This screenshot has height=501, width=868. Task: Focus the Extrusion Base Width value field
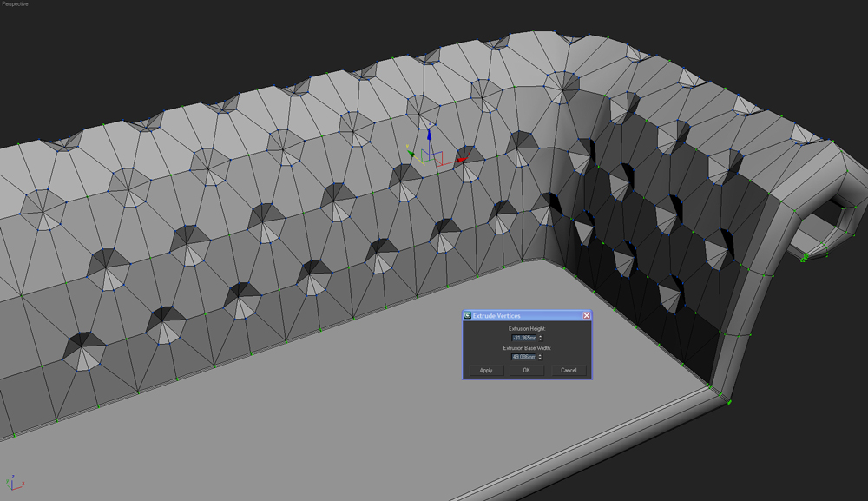[523, 357]
